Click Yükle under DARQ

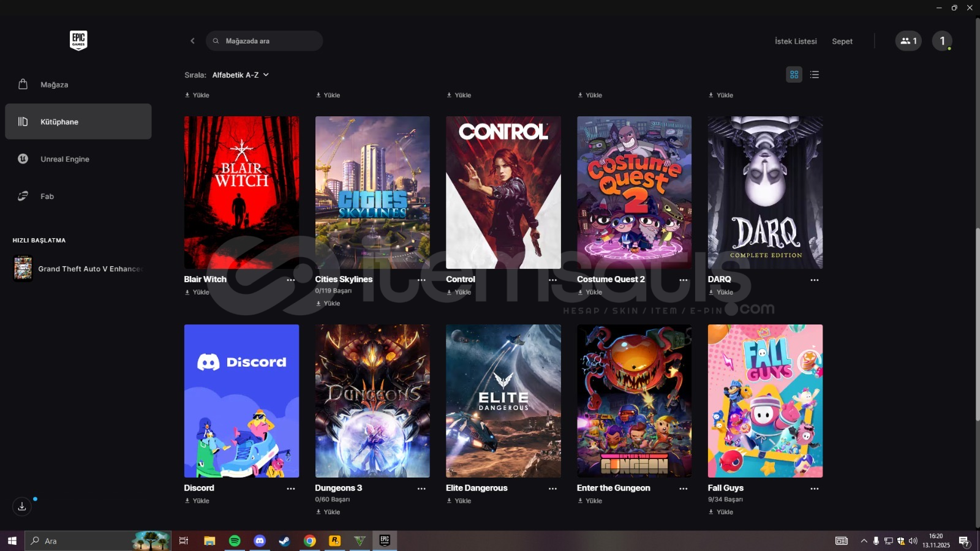pyautogui.click(x=721, y=292)
